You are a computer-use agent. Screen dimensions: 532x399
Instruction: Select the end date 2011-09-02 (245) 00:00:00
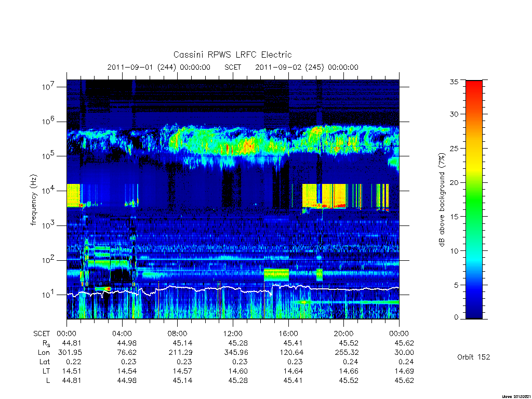coord(307,67)
